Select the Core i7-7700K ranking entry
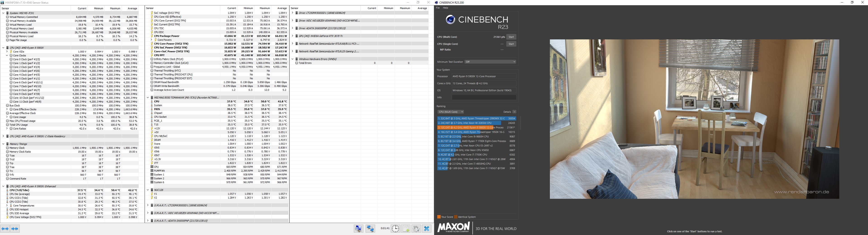Screen dimensions: 868x235 click(x=477, y=155)
